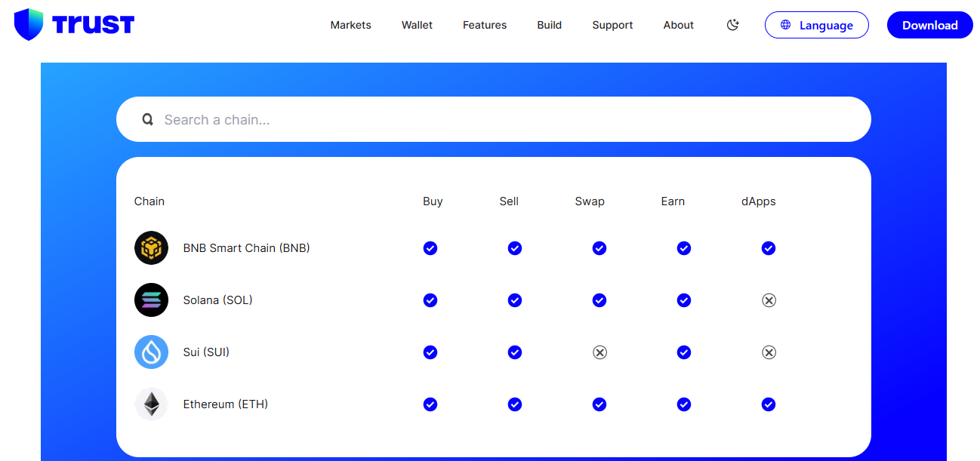The width and height of the screenshot is (980, 461).
Task: Click the Buy column header
Action: coord(433,201)
